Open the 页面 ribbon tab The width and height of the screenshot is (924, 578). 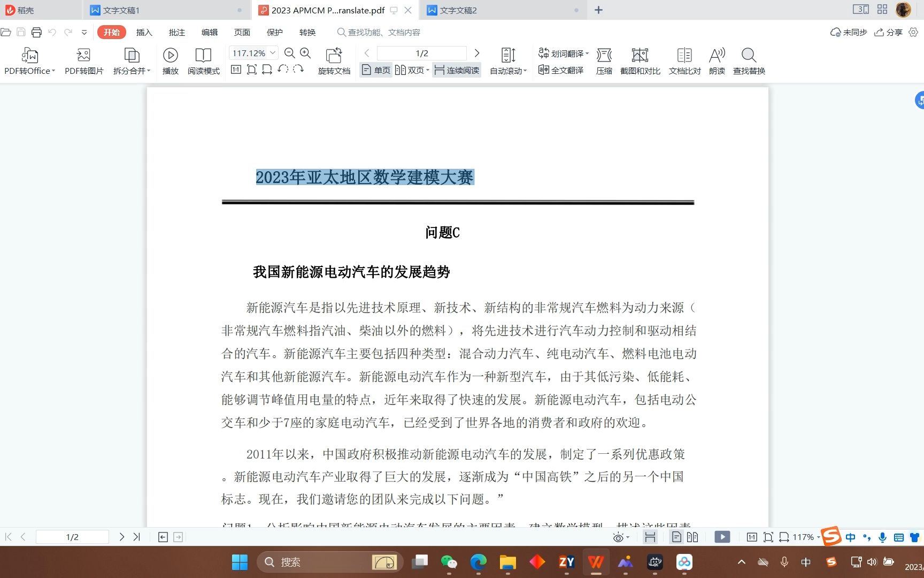242,32
